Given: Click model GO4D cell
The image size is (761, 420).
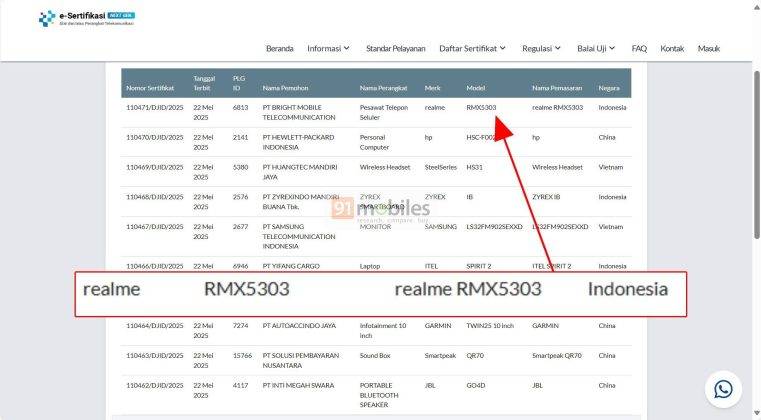Looking at the screenshot, I should pos(476,386).
